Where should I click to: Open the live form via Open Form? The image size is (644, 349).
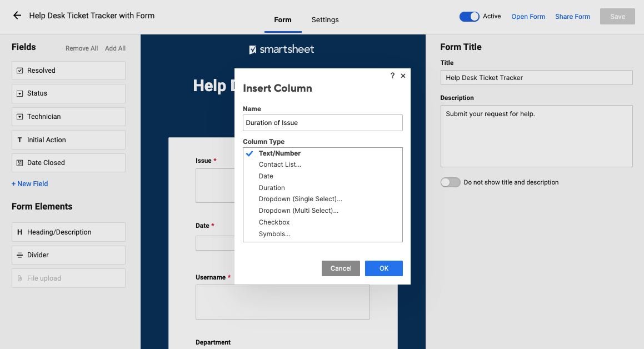(528, 16)
